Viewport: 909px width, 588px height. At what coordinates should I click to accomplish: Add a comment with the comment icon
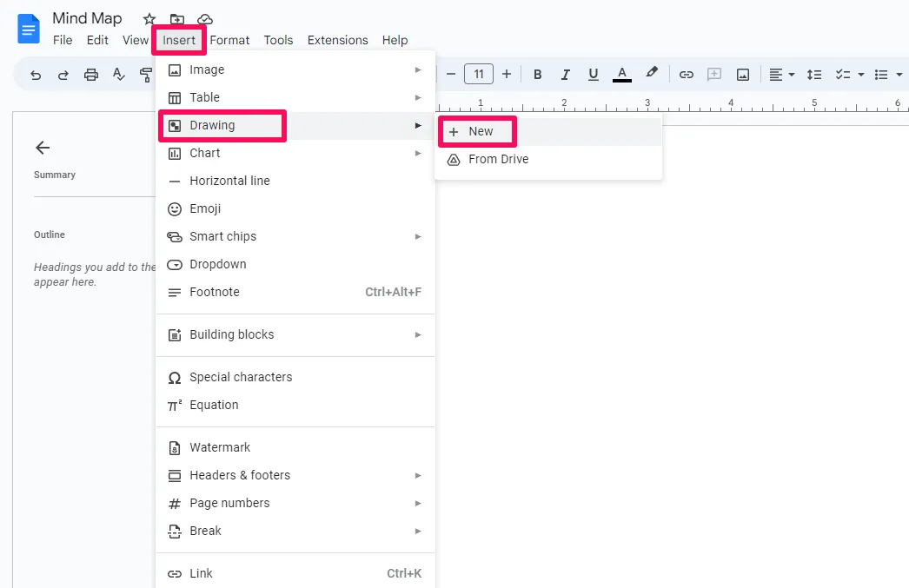point(713,74)
